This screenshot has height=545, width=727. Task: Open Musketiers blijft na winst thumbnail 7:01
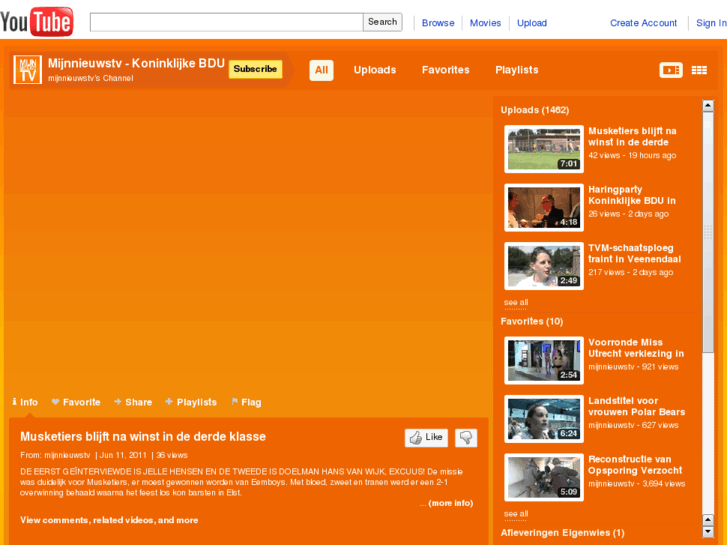click(x=544, y=149)
